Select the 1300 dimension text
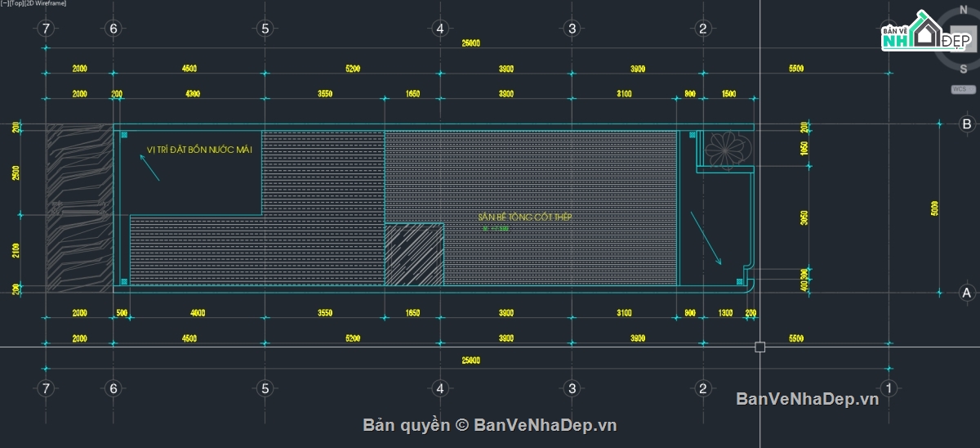Screen dimensions: 980x448 tap(725, 313)
